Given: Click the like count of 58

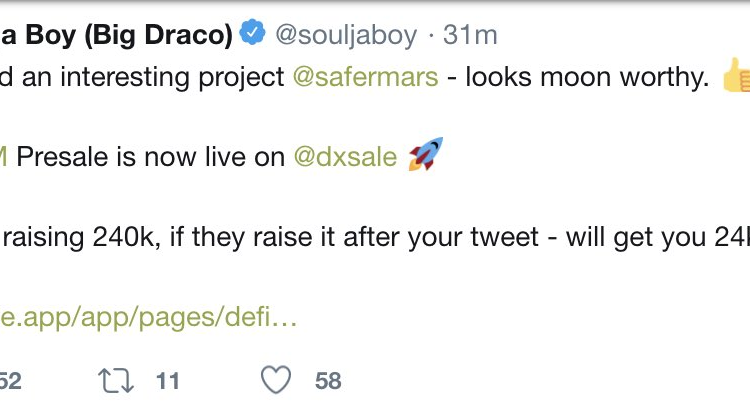Looking at the screenshot, I should point(328,381).
